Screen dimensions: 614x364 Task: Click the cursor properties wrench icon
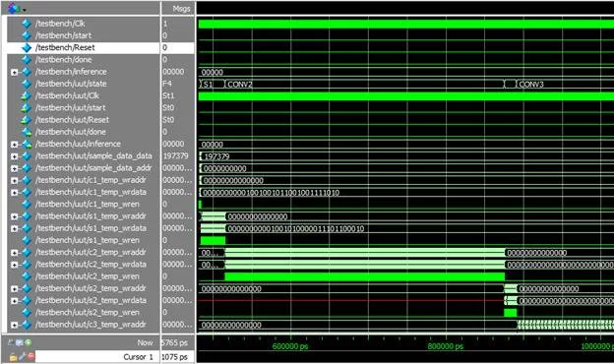[23, 357]
